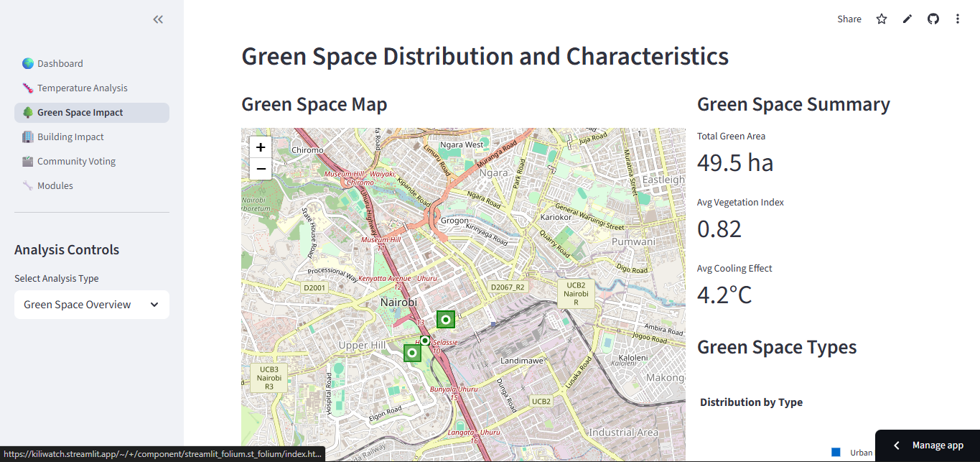The height and width of the screenshot is (462, 980).
Task: Click the Total Green Area value 49.5 ha
Action: tap(735, 162)
